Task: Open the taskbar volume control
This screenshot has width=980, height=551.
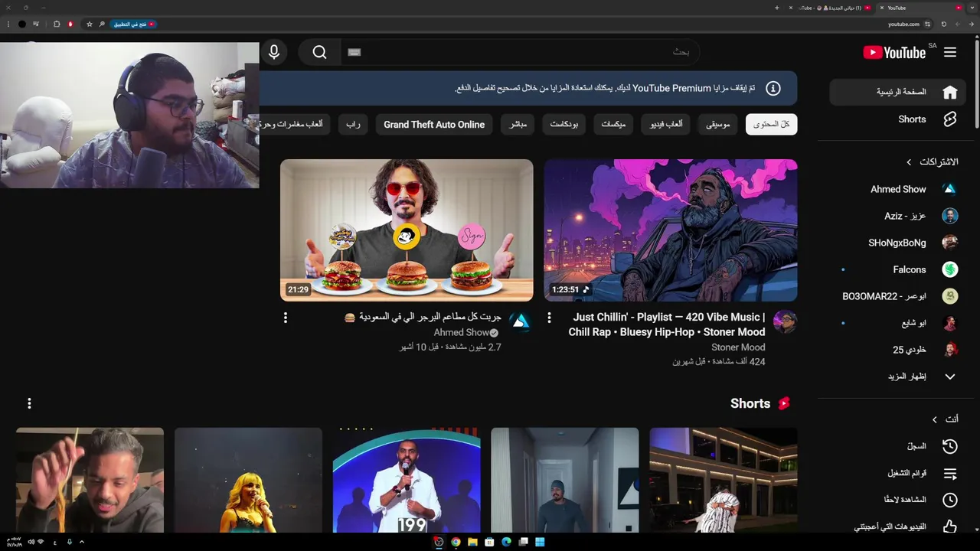Action: pyautogui.click(x=31, y=542)
